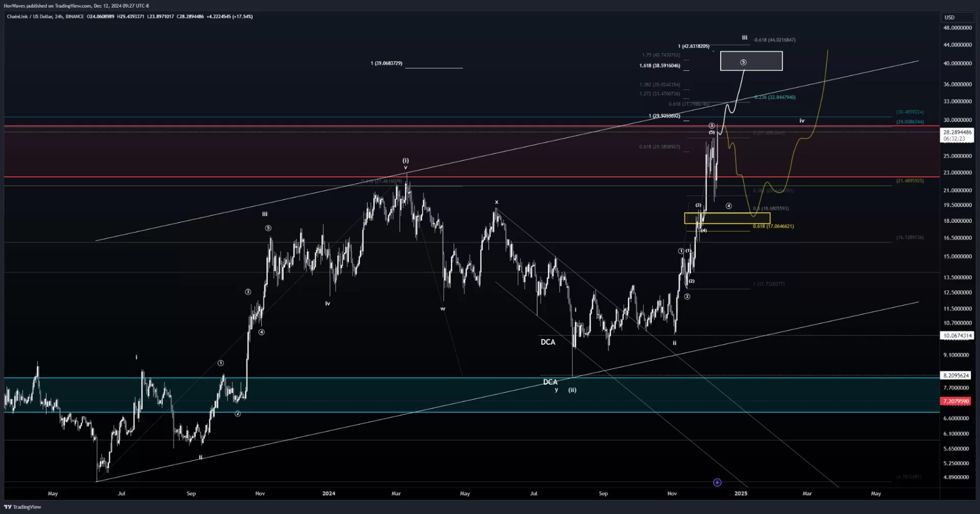Click circled 5 marker inside white target box
The width and height of the screenshot is (980, 514).
[x=743, y=62]
